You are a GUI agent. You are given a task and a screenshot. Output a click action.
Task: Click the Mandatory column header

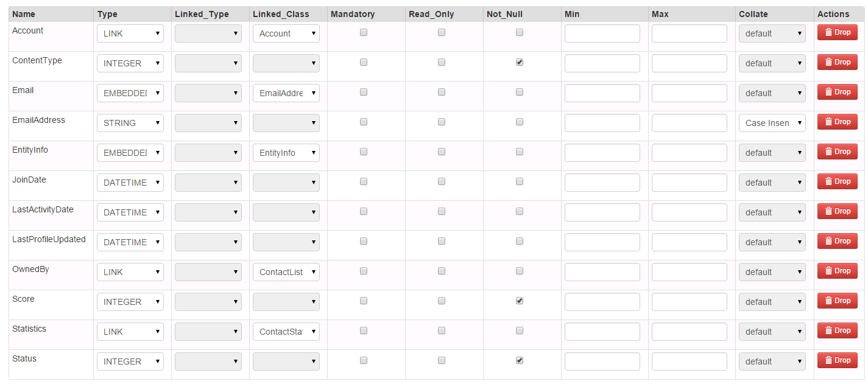353,14
